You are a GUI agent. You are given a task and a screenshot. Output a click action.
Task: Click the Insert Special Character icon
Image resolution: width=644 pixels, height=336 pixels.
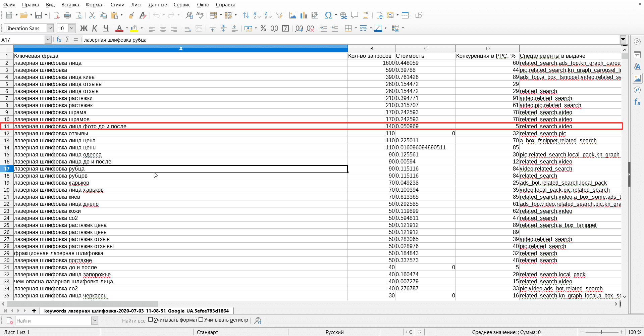click(328, 15)
